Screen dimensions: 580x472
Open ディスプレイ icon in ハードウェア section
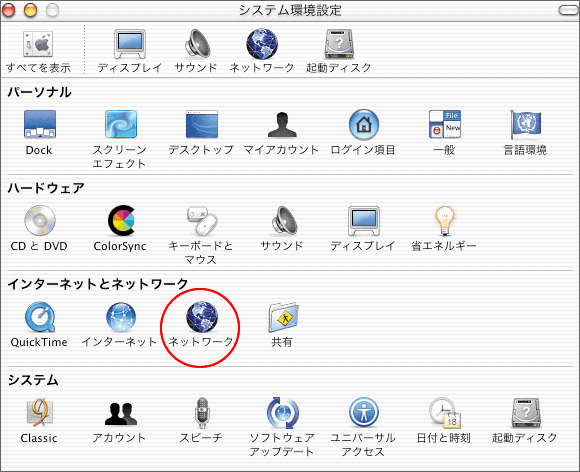tap(364, 221)
